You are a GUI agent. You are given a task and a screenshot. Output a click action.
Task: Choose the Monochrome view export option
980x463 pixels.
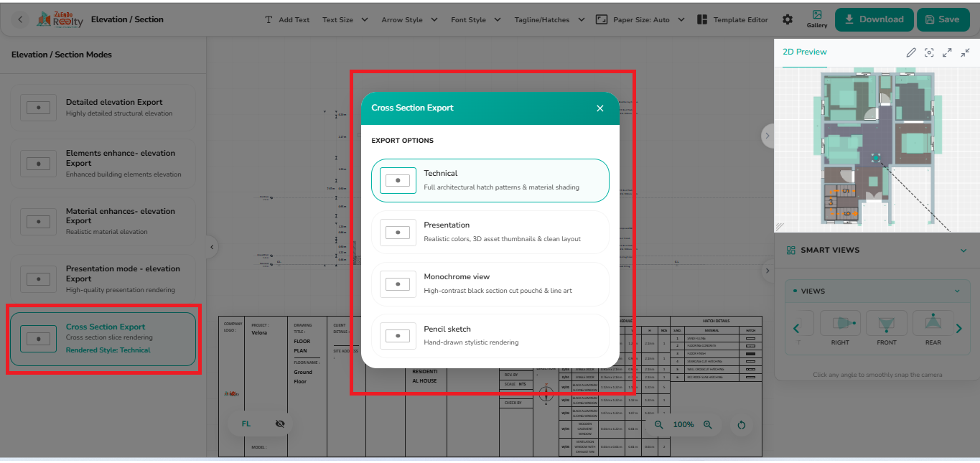coord(490,284)
